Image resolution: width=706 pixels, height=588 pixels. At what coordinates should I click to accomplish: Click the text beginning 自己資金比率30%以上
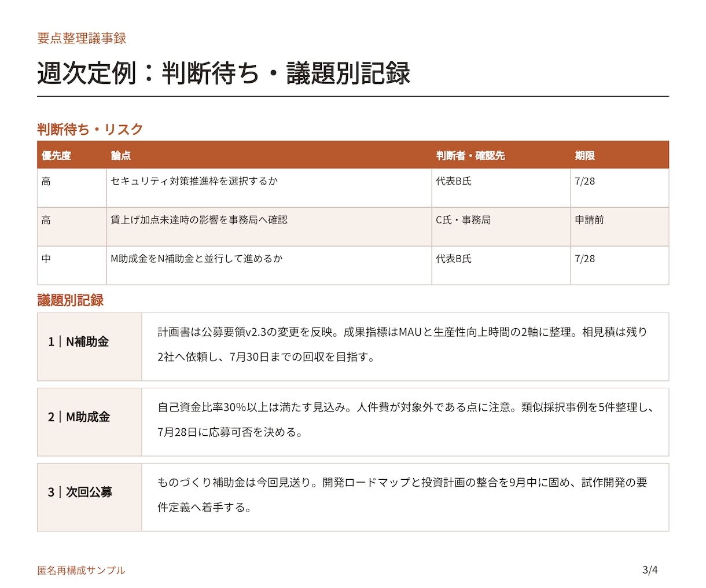tap(406, 407)
